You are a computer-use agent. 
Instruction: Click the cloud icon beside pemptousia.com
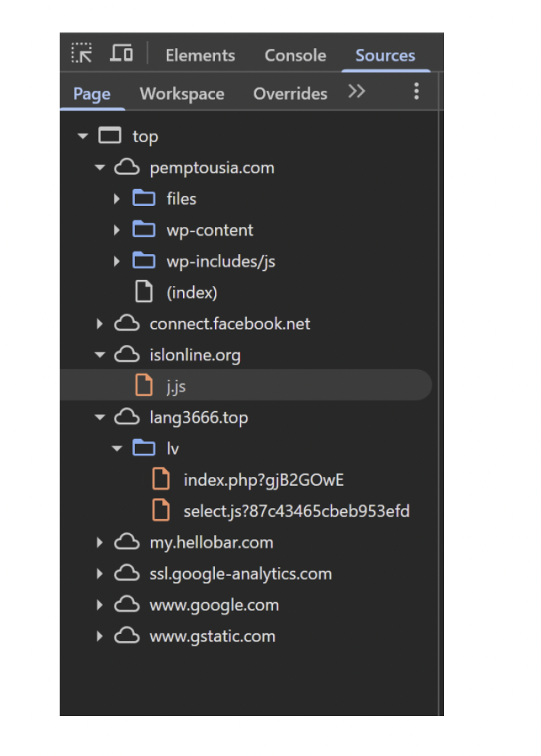127,167
